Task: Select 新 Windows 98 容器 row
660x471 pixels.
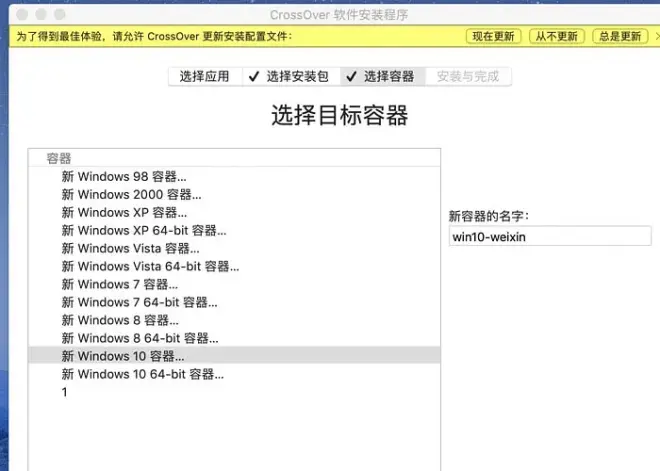Action: click(234, 176)
